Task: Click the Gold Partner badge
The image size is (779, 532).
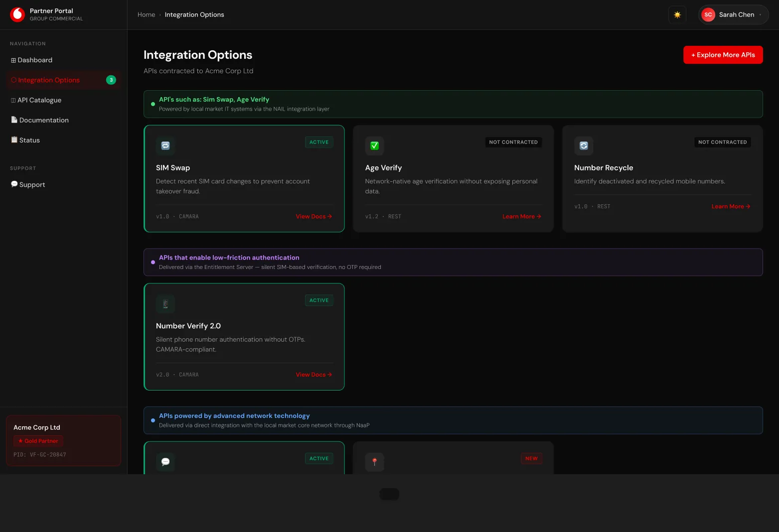Action: click(x=38, y=441)
